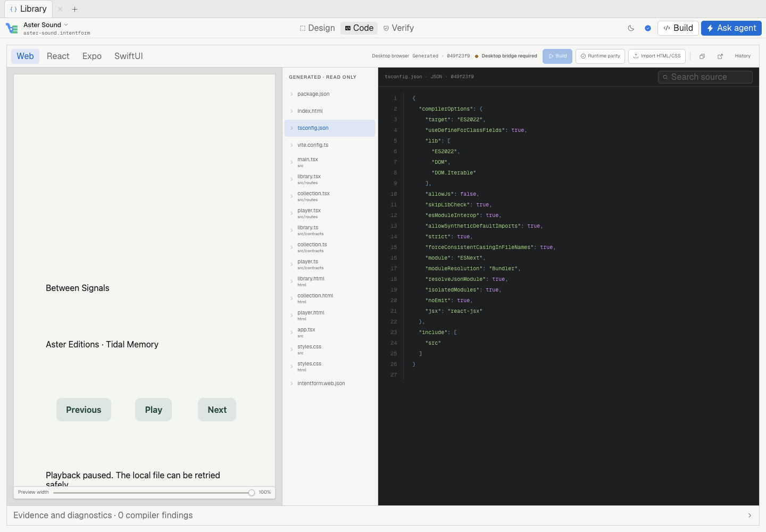Viewport: 766px width, 532px height.
Task: Open styles.css in html folder
Action: 330,367
